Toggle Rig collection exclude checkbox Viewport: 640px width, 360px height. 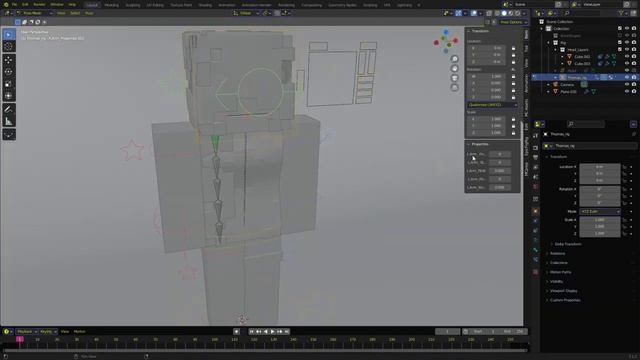pos(620,42)
